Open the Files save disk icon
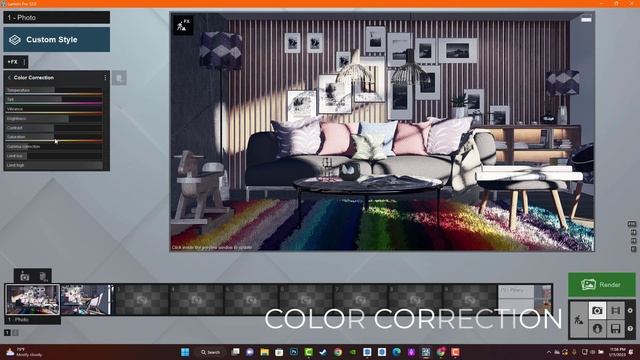 pyautogui.click(x=616, y=328)
